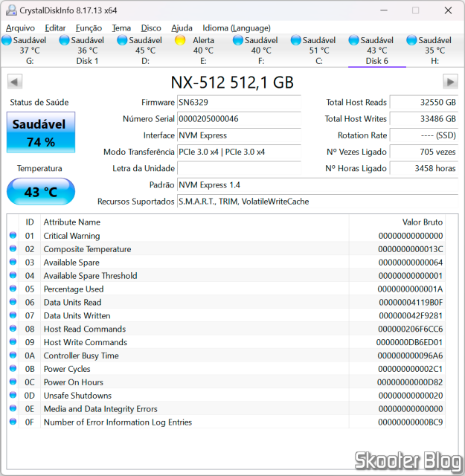Select the Power On Hours attribute name
This screenshot has height=476, width=465.
click(x=74, y=382)
